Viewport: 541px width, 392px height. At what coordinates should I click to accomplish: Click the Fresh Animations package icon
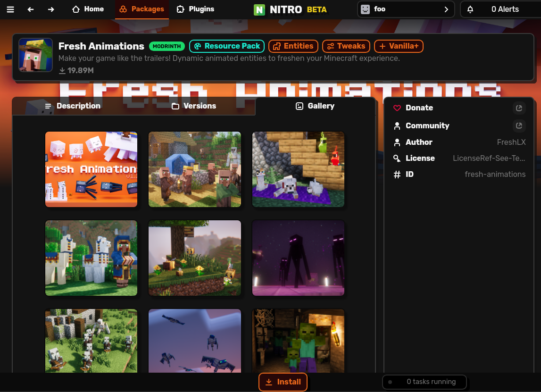(x=35, y=55)
